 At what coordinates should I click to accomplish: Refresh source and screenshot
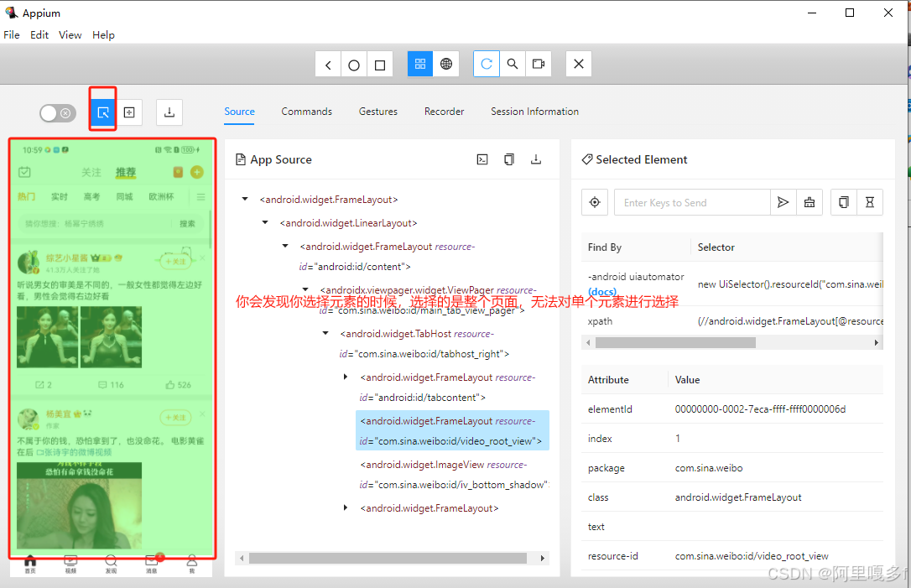pyautogui.click(x=487, y=64)
